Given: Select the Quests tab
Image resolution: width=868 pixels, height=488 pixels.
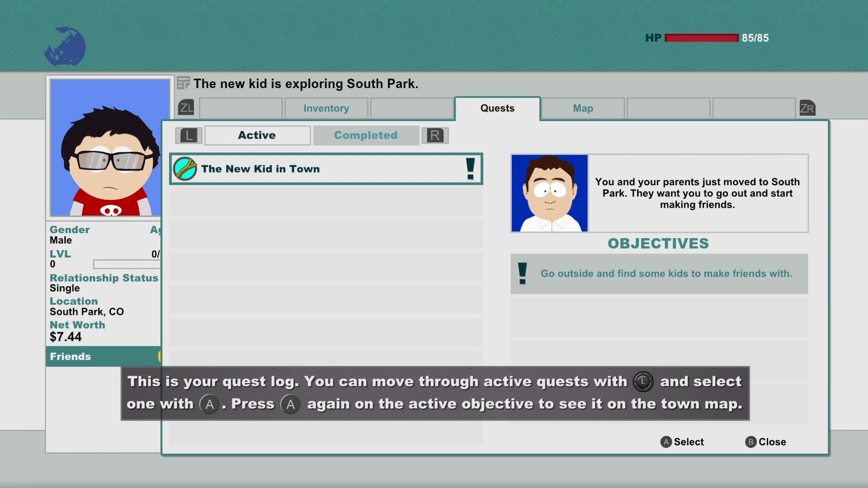Looking at the screenshot, I should (x=497, y=108).
